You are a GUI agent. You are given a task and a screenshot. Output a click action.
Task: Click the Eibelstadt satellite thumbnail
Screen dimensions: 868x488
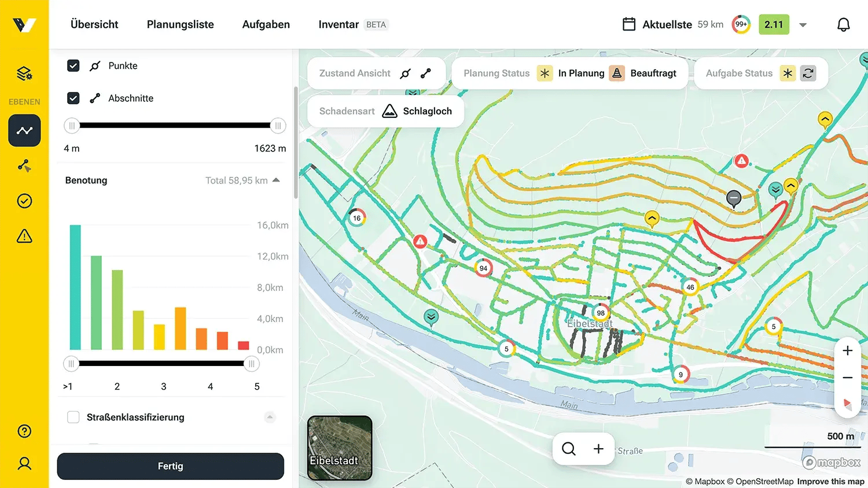coord(340,448)
